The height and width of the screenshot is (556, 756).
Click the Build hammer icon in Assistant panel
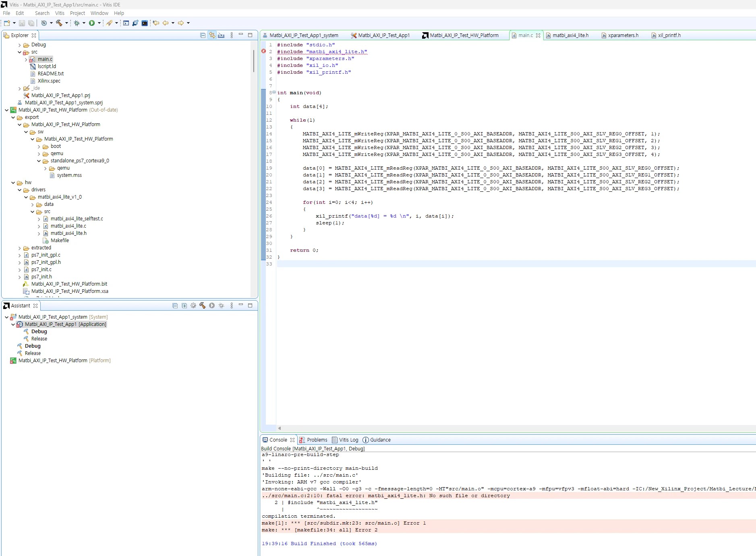pyautogui.click(x=202, y=305)
